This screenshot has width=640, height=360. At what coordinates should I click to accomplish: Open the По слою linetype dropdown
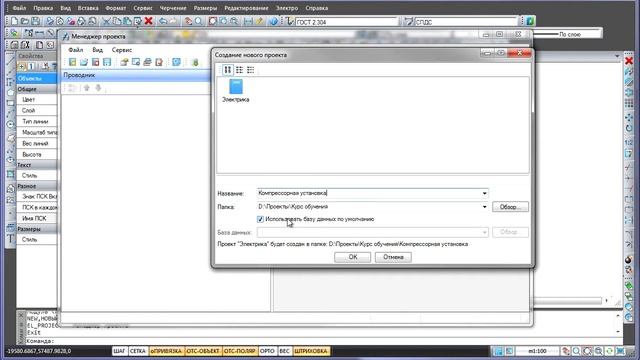tap(567, 34)
